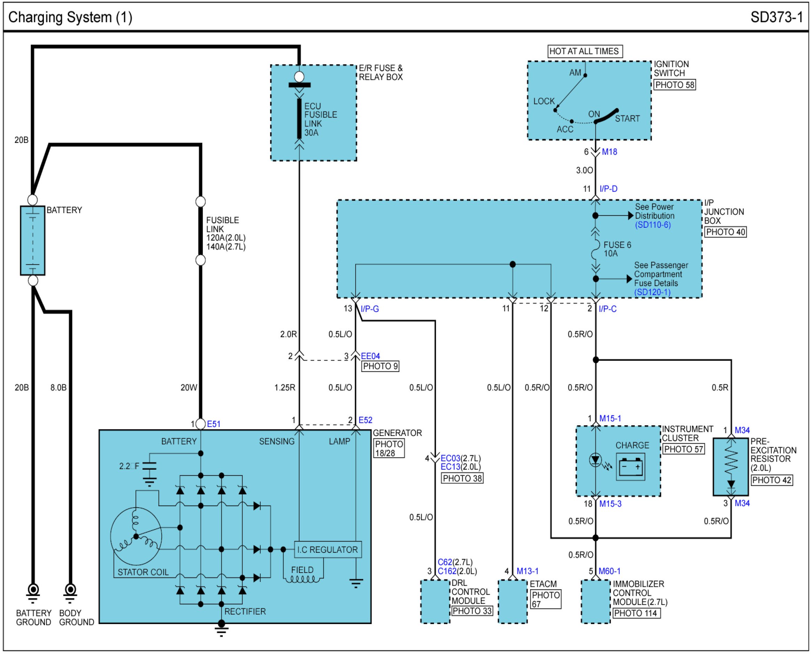Click the pre-excitation resistor zigzag symbol
Image resolution: width=812 pixels, height=655 pixels.
[731, 460]
